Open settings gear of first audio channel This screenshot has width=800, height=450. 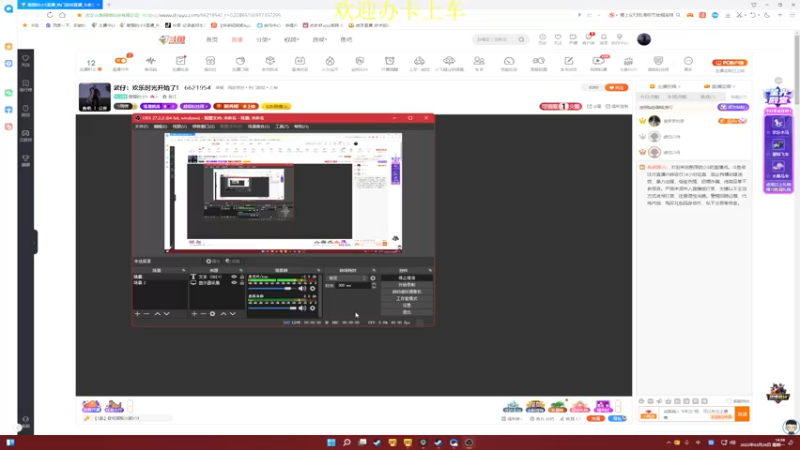pos(313,289)
